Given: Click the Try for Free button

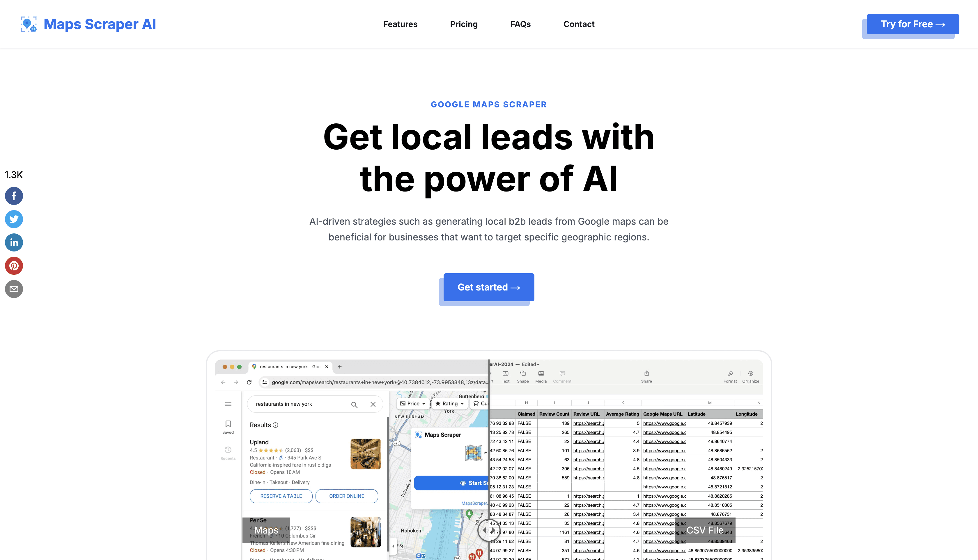Looking at the screenshot, I should (913, 24).
